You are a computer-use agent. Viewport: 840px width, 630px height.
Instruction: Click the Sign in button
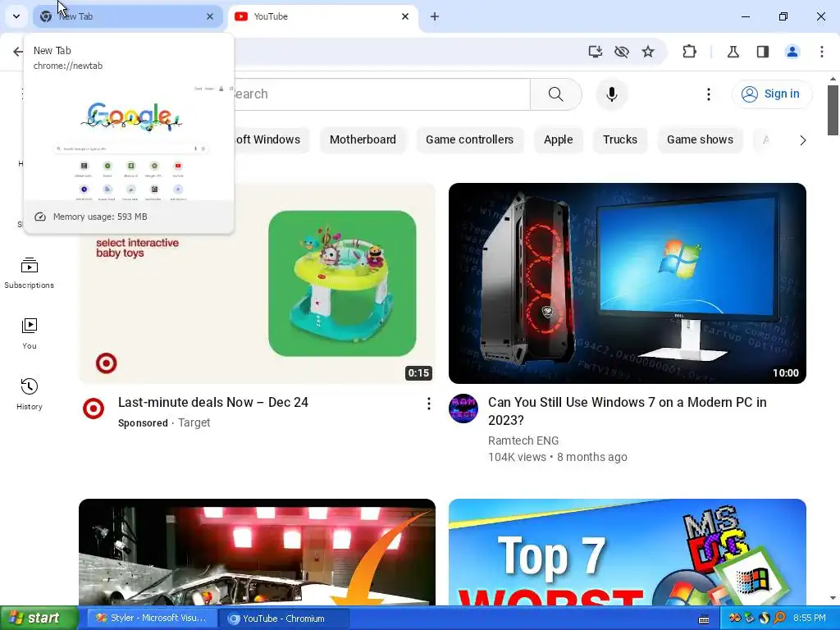click(x=772, y=94)
